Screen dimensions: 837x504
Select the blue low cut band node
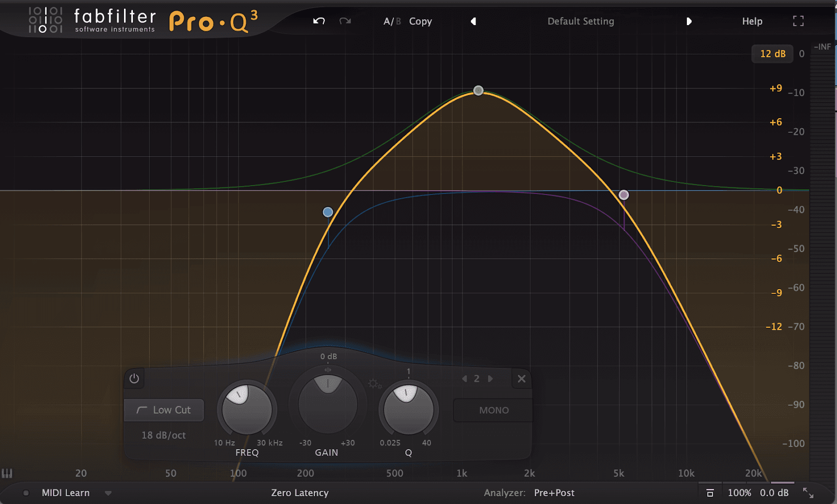pos(328,212)
